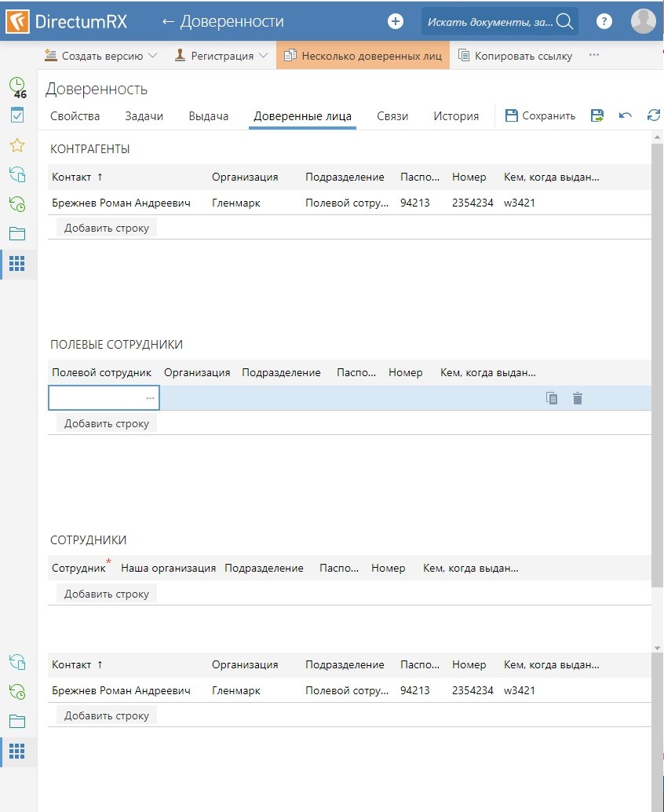Screen dimensions: 664x812
Task: Open the Задачи tab
Action: 144,116
